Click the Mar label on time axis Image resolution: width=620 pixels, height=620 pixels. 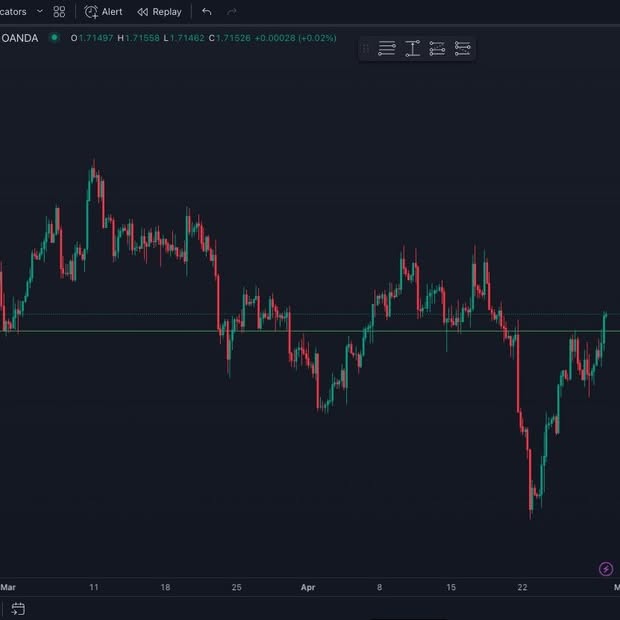tap(8, 588)
